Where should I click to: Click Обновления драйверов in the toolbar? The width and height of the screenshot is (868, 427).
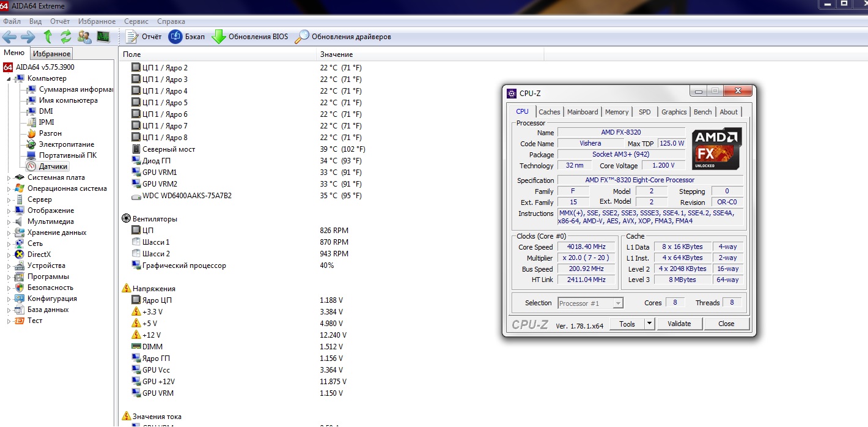tap(343, 37)
